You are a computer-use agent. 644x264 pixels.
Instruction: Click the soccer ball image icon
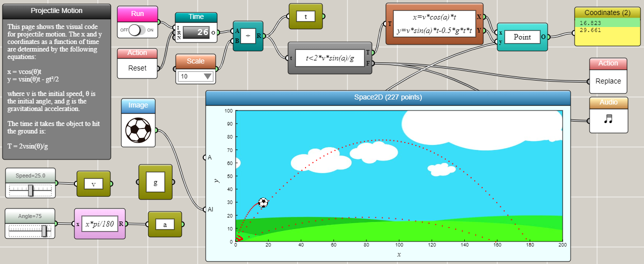coord(138,131)
